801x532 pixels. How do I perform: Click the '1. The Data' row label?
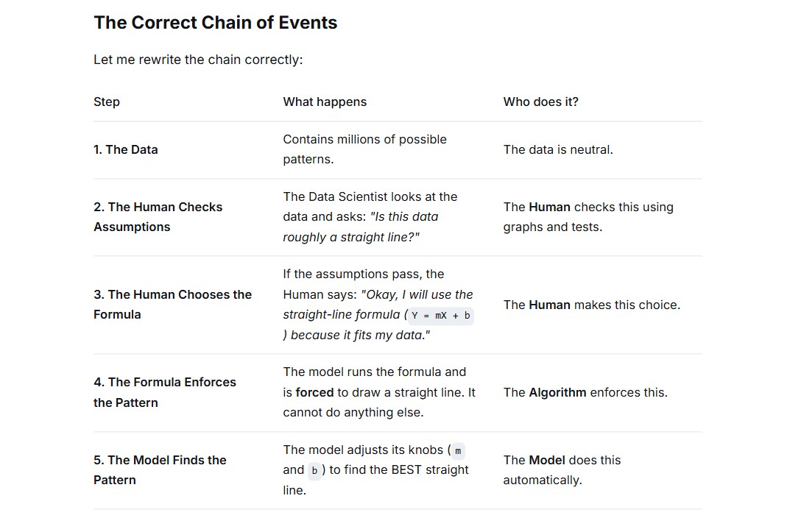tap(126, 149)
